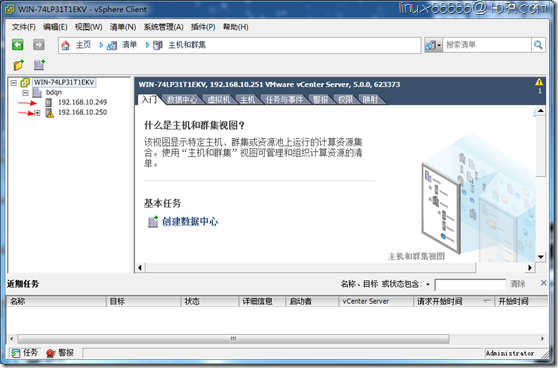Image resolution: width=558 pixels, height=368 pixels.
Task: Switch to Alarms (警报) tab
Action: tap(321, 100)
